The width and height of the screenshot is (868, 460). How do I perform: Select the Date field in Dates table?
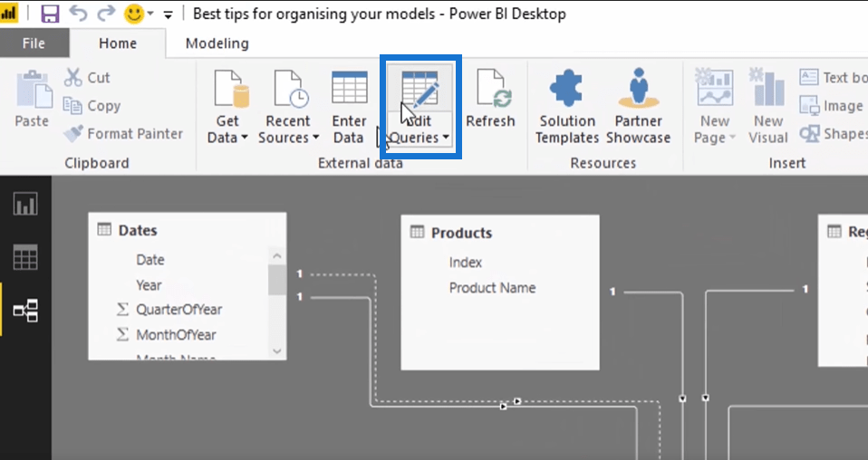[150, 260]
